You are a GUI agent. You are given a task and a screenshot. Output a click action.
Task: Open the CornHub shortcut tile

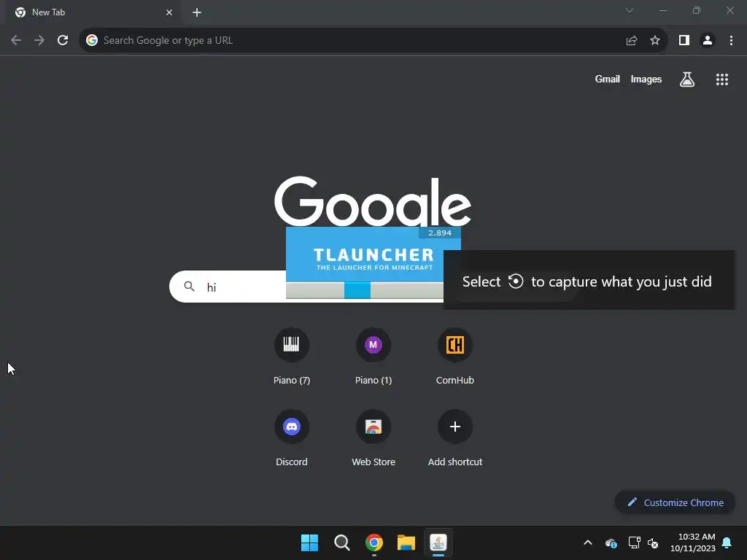(455, 355)
